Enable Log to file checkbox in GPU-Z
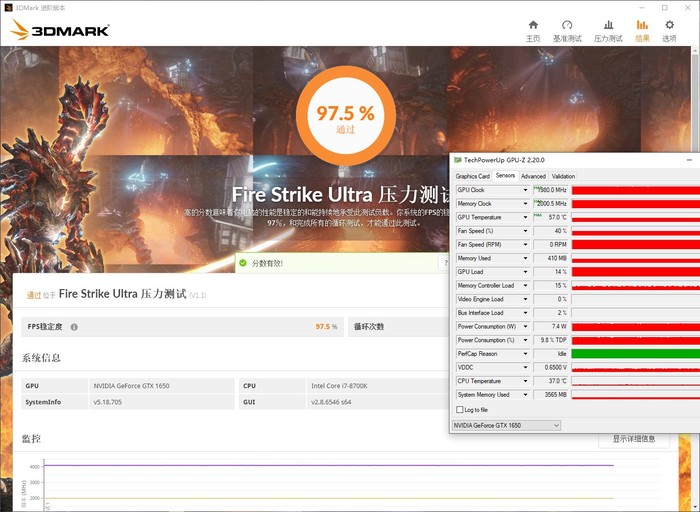 (459, 409)
